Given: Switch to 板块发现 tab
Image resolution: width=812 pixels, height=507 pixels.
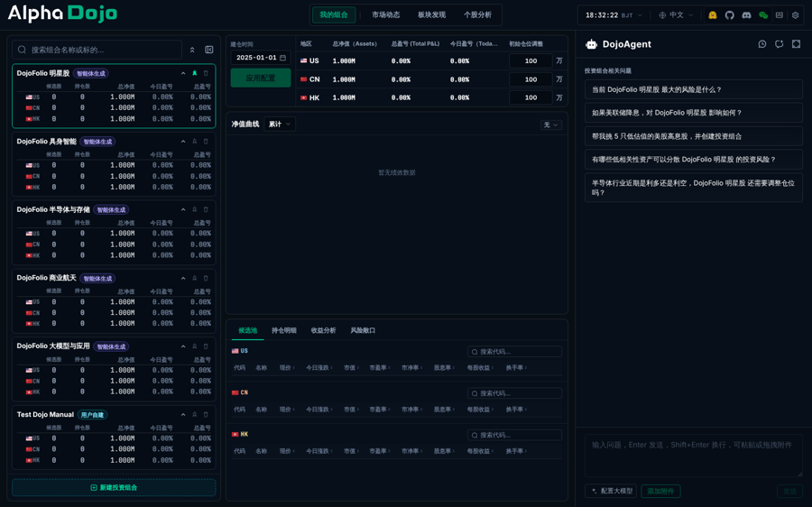Looking at the screenshot, I should tap(432, 15).
